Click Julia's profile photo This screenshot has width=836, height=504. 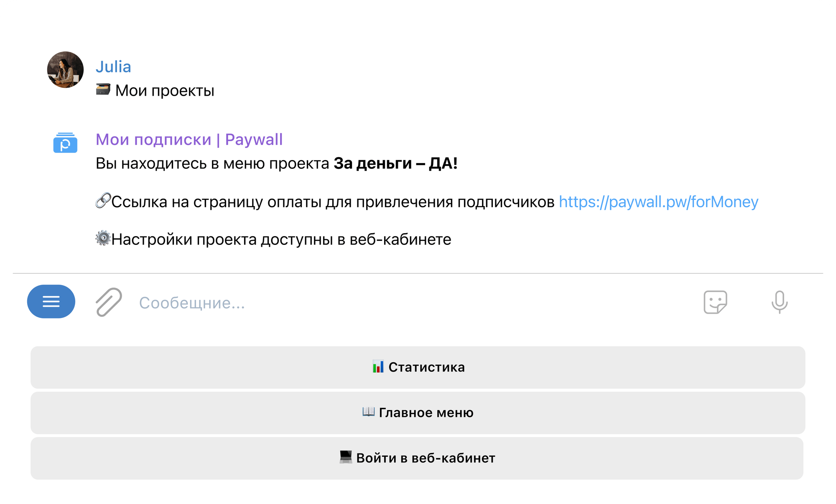pos(65,70)
